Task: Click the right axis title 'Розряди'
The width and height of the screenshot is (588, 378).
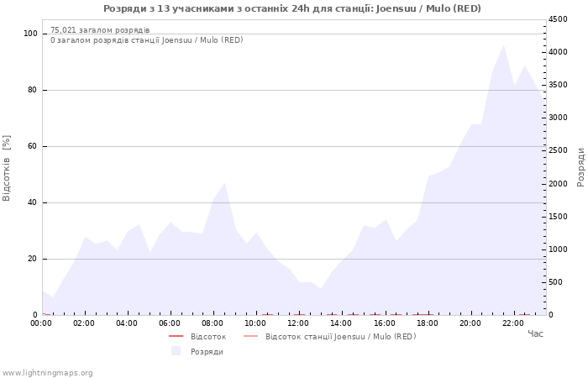Action: click(580, 167)
